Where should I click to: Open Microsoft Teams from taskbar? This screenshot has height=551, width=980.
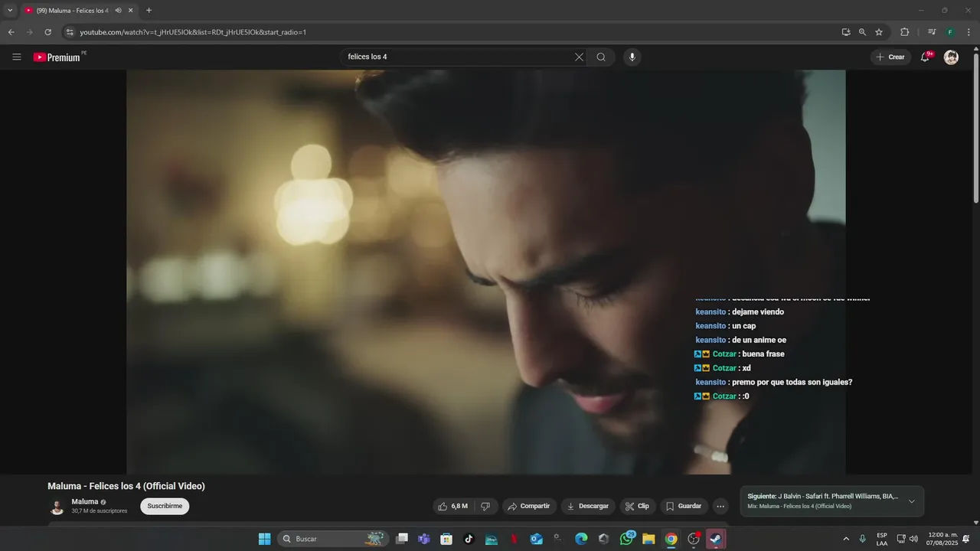[424, 539]
